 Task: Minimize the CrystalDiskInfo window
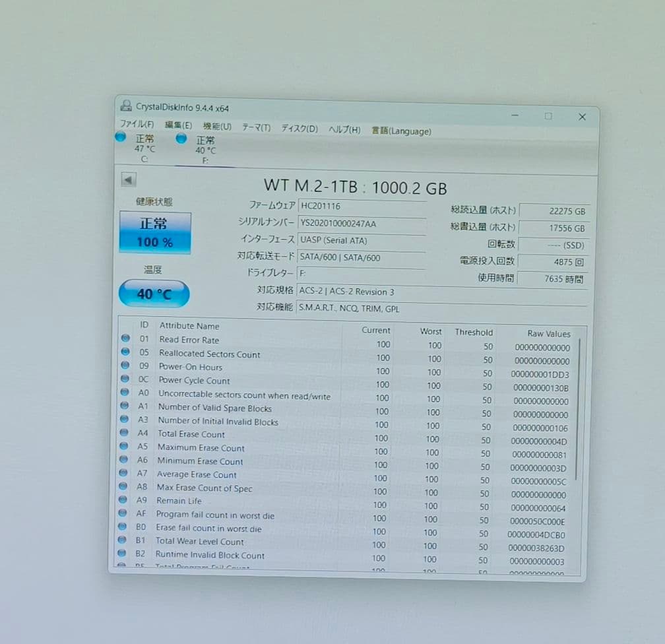click(515, 115)
